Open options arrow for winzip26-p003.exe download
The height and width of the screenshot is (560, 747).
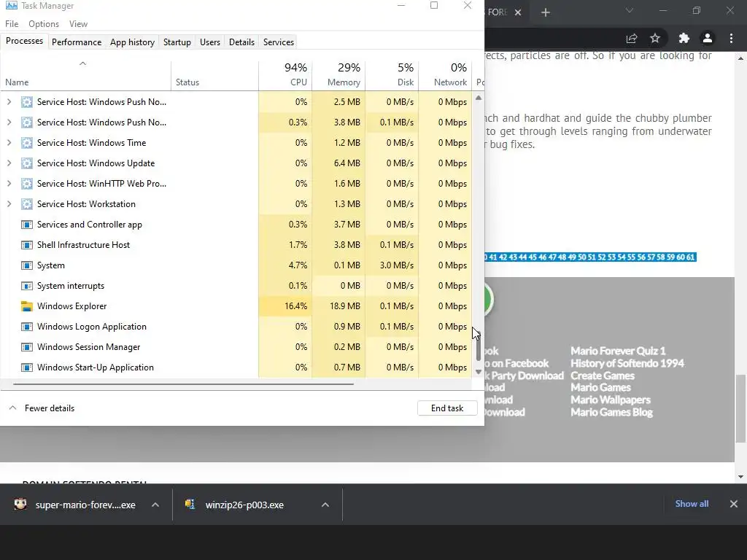point(325,505)
